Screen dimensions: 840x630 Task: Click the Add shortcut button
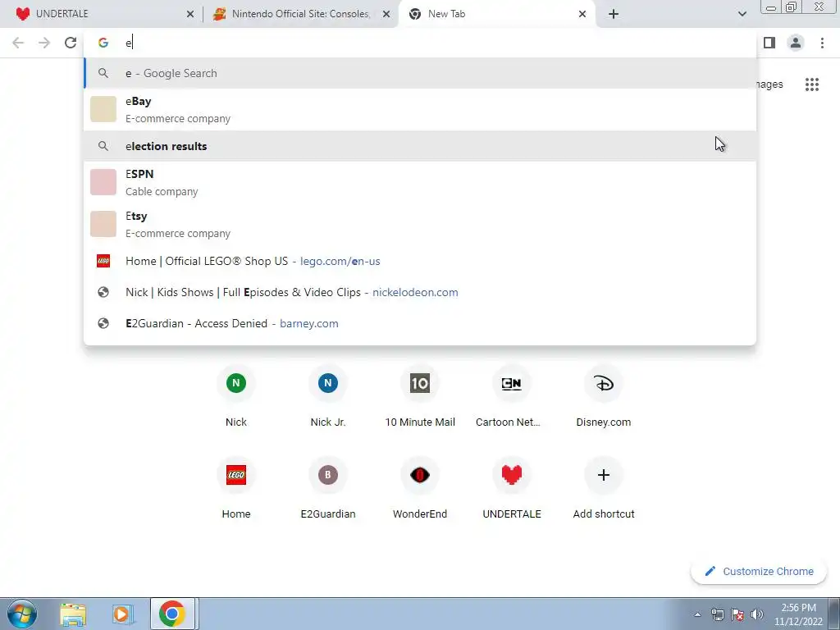[x=604, y=489]
